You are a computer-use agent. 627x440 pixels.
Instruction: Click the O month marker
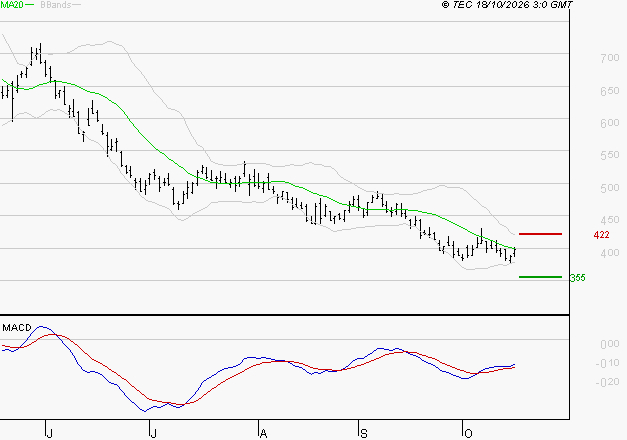pos(468,434)
